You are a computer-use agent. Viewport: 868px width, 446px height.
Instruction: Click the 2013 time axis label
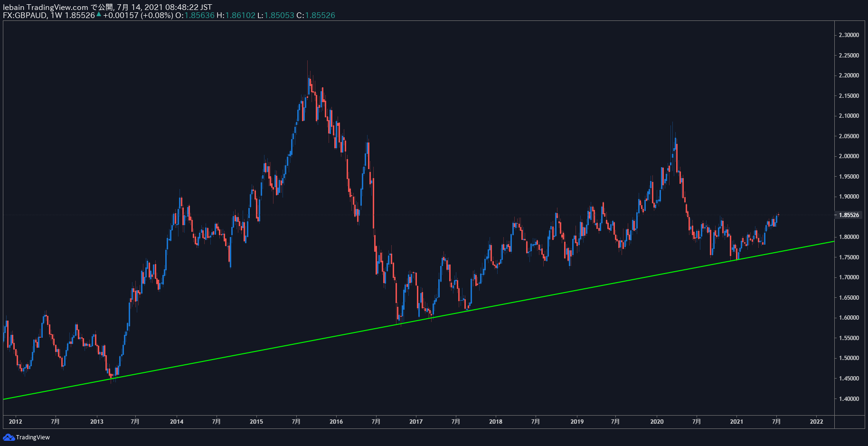tap(97, 422)
